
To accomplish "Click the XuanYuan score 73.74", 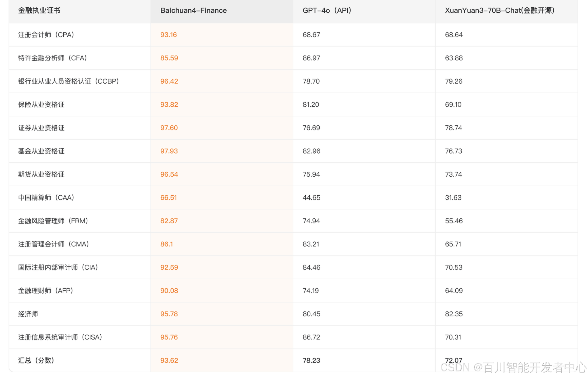I will click(x=453, y=174).
